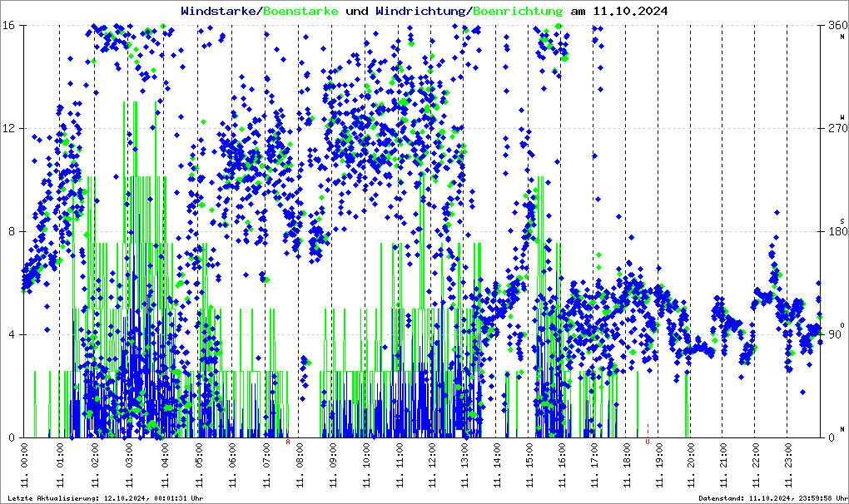The width and height of the screenshot is (849, 504).
Task: Click the green 'Boenstarke' title word
Action: (x=300, y=11)
